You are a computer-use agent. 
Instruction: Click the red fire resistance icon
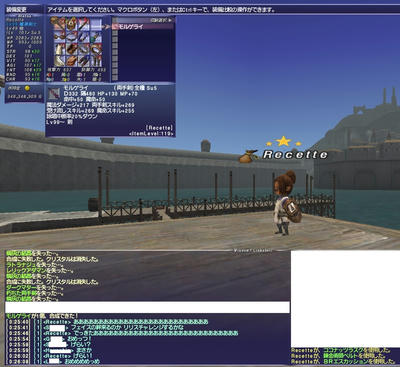point(50,75)
